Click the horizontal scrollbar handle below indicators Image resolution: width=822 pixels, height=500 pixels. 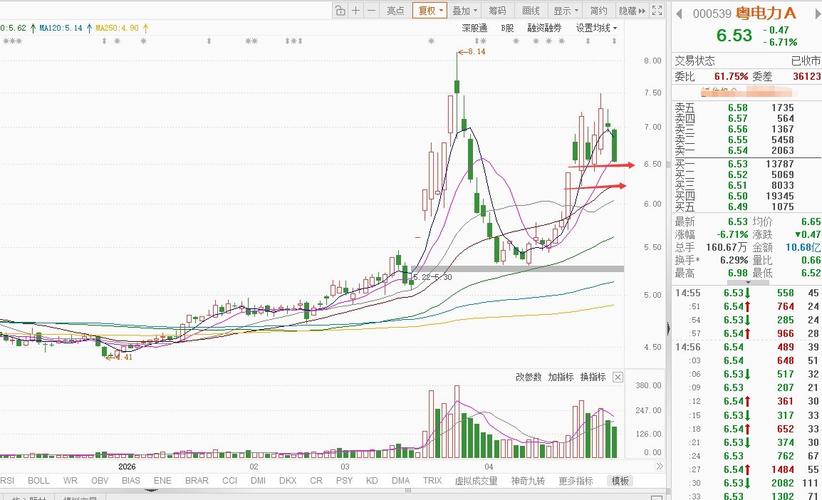click(x=408, y=491)
